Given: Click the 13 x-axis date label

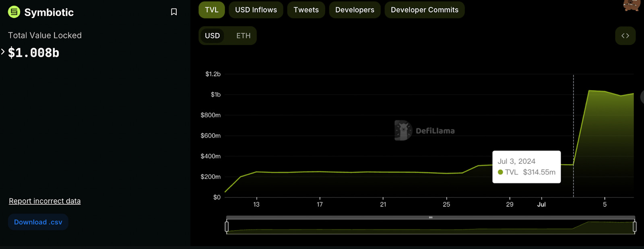Looking at the screenshot, I should [256, 204].
